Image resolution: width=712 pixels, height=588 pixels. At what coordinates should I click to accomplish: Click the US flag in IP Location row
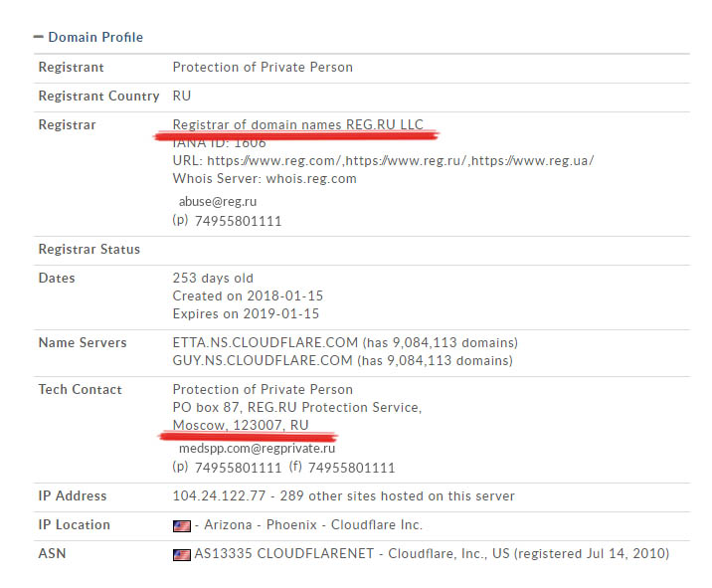tap(181, 525)
